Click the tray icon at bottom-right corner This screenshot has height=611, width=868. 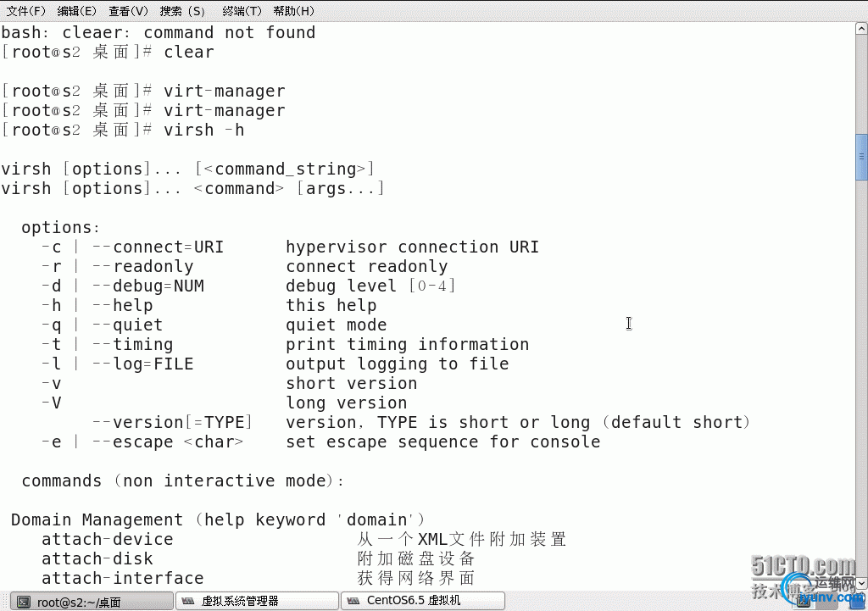[858, 600]
